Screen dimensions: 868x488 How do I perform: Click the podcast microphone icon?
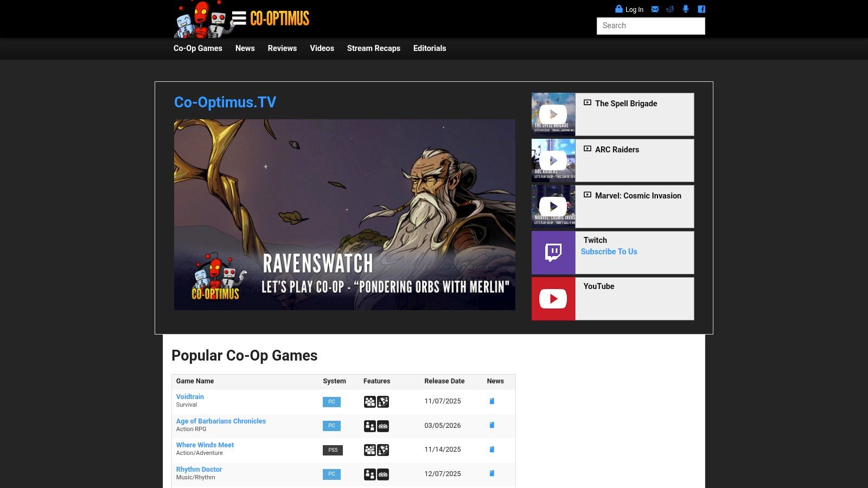pyautogui.click(x=686, y=9)
